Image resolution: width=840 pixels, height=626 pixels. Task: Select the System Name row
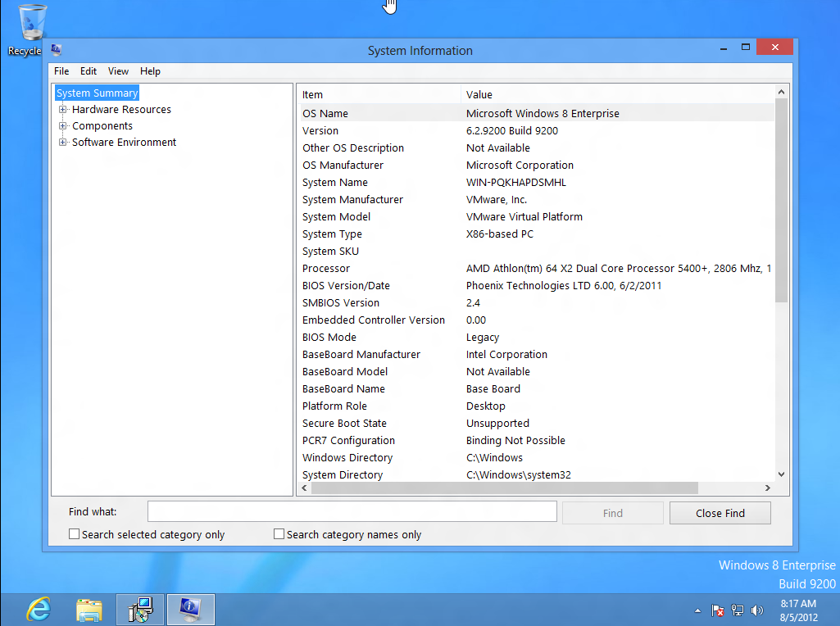click(x=536, y=182)
